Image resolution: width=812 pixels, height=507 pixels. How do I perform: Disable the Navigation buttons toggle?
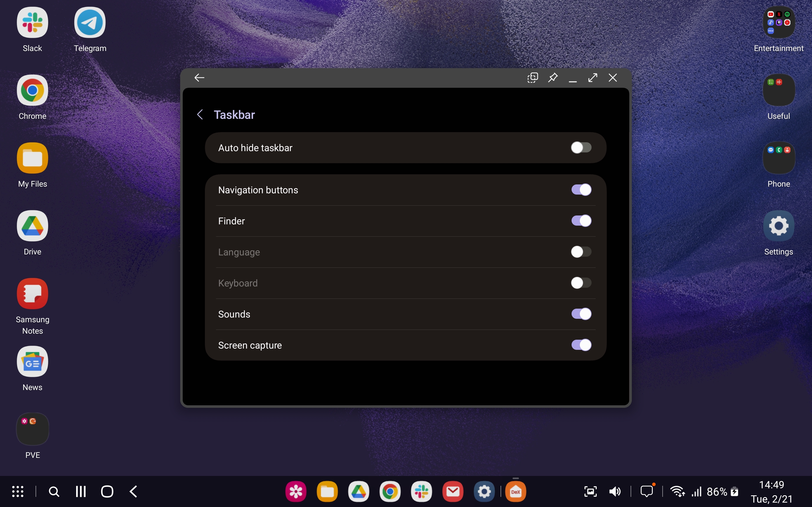tap(581, 190)
